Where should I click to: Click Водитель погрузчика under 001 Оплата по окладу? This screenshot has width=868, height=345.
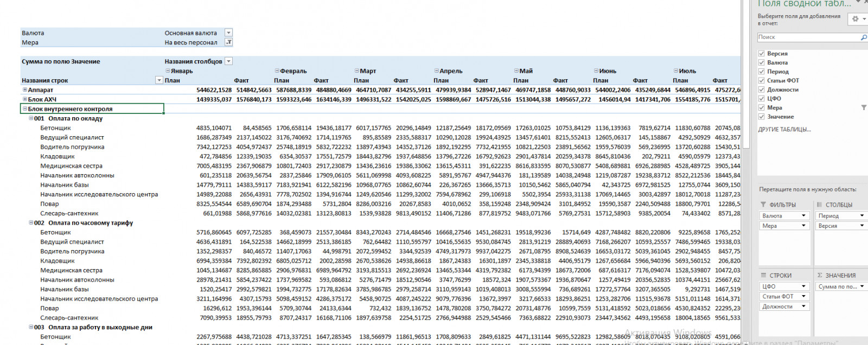pos(72,147)
